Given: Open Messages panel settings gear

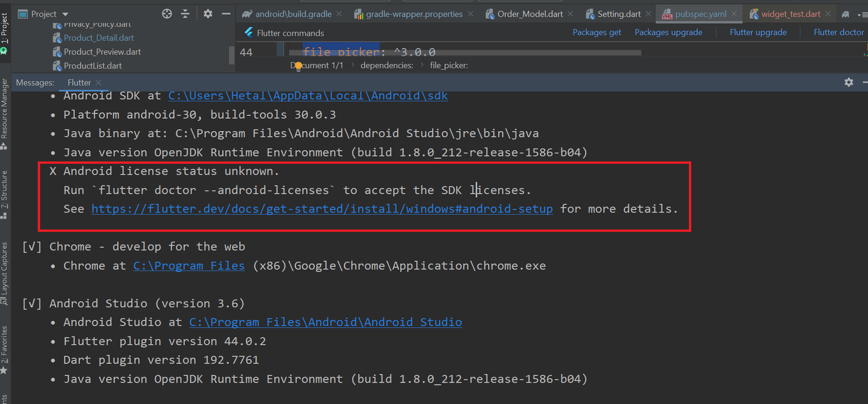Looking at the screenshot, I should (848, 82).
